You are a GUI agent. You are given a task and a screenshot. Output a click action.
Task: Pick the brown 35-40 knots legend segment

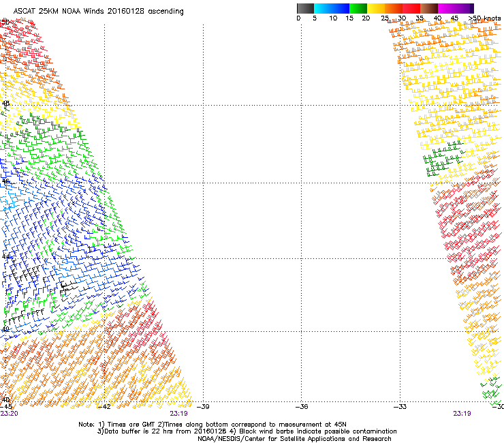point(429,8)
